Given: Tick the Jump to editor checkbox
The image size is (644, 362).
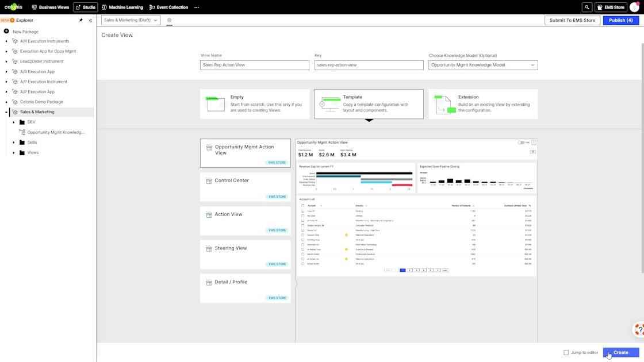Looking at the screenshot, I should click(566, 353).
